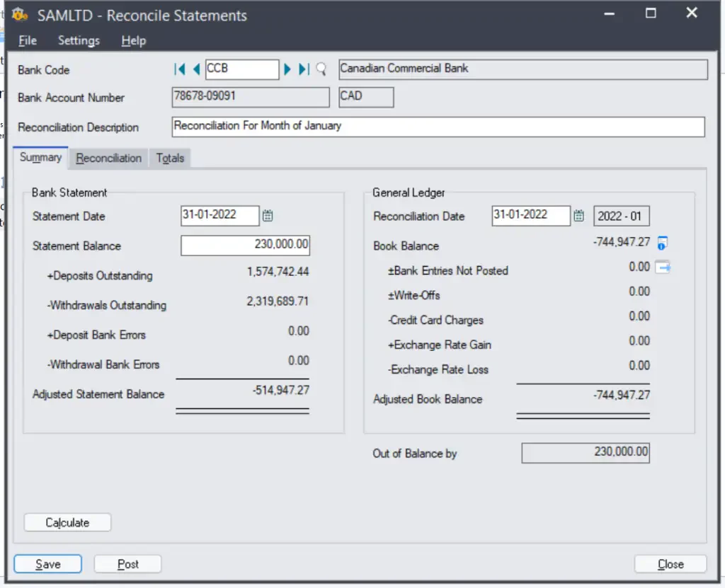Click the -Exchange Rate Loss label
The image size is (725, 588).
438,369
